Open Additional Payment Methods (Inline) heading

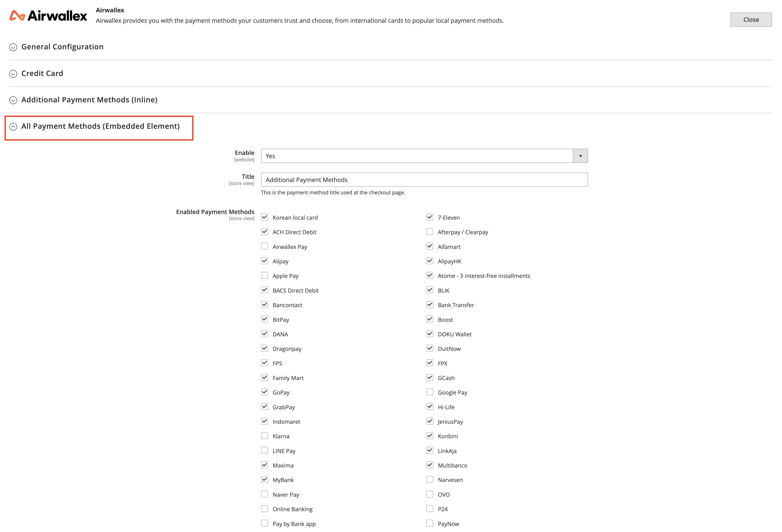89,100
